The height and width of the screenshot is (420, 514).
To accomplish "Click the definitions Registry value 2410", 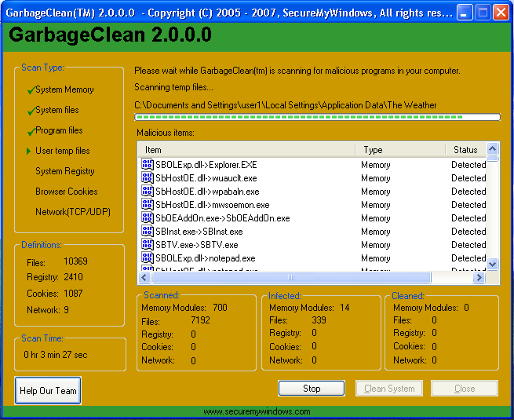I will pyautogui.click(x=73, y=277).
